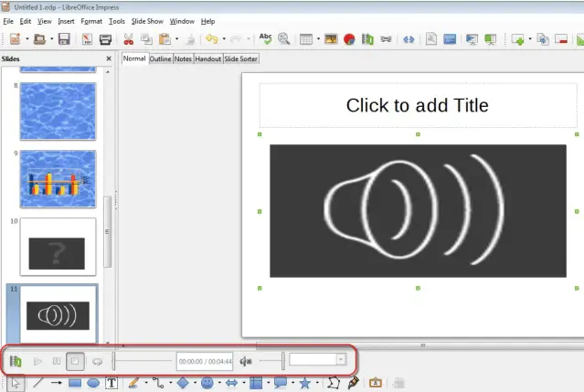This screenshot has height=392, width=584.
Task: Select slide 9 thumbnail with chart
Action: click(58, 179)
